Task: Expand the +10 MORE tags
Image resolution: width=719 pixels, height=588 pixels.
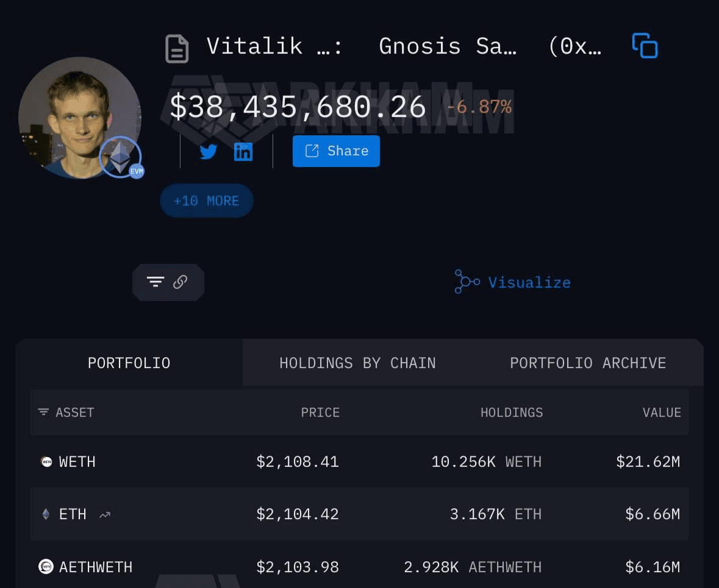Action: coord(206,201)
